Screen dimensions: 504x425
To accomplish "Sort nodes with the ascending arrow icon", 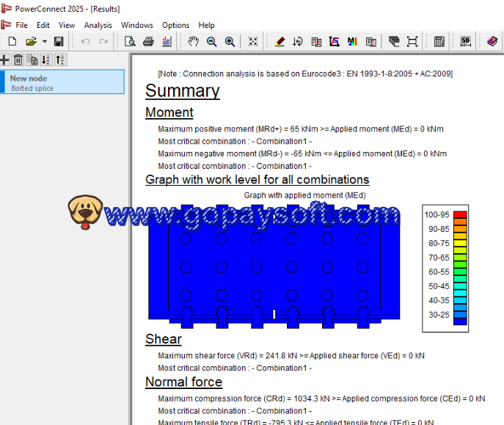I will tap(60, 59).
